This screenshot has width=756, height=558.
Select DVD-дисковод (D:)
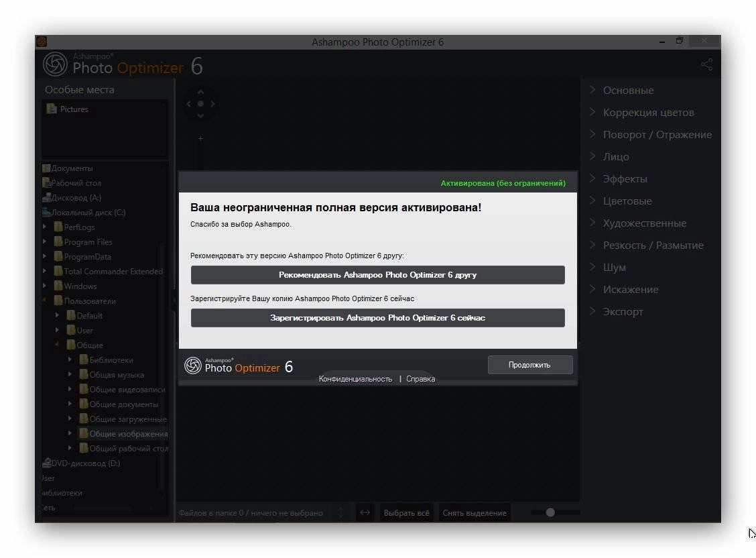81,463
